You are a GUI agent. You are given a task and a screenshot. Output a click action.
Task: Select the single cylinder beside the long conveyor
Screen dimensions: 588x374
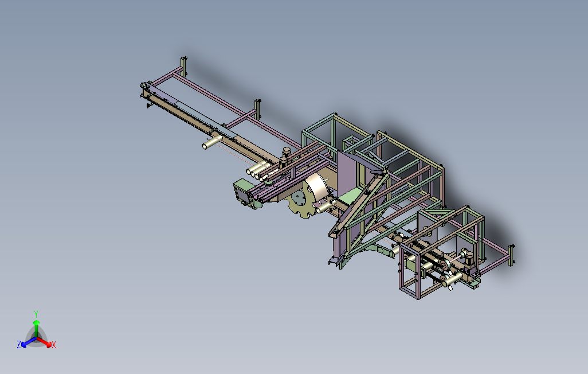(x=212, y=142)
